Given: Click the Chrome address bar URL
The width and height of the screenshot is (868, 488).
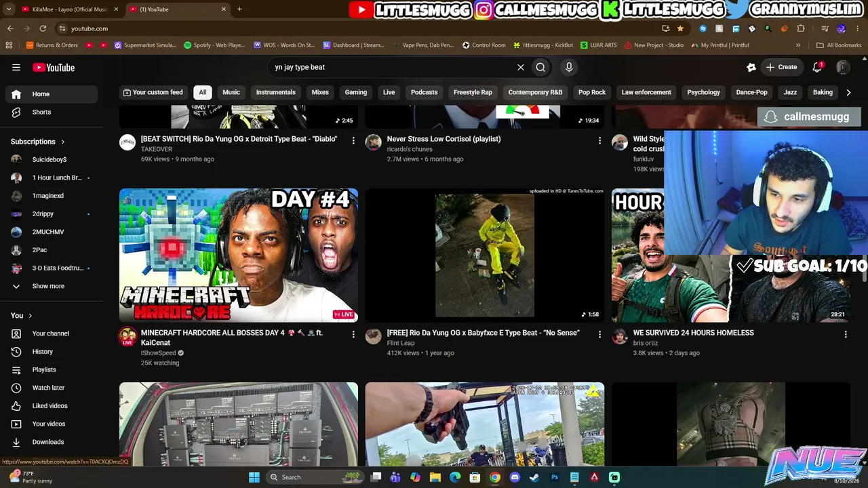Looking at the screenshot, I should point(90,28).
